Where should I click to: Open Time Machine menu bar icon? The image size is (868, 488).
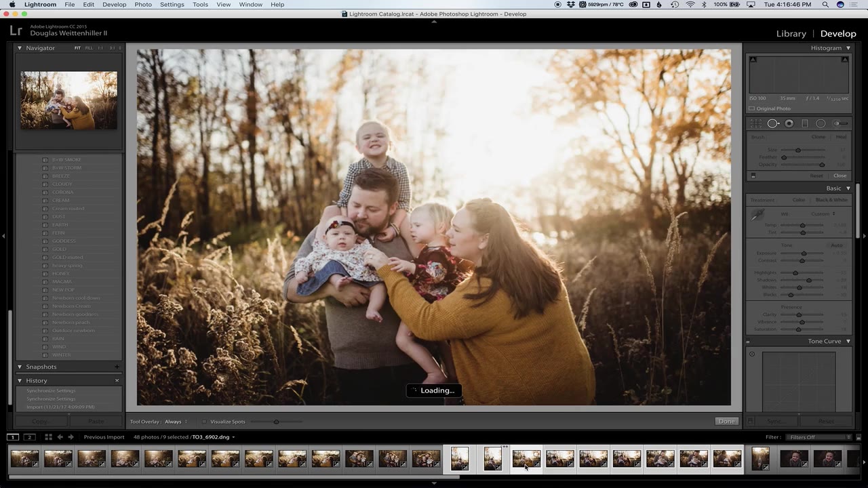(x=674, y=5)
